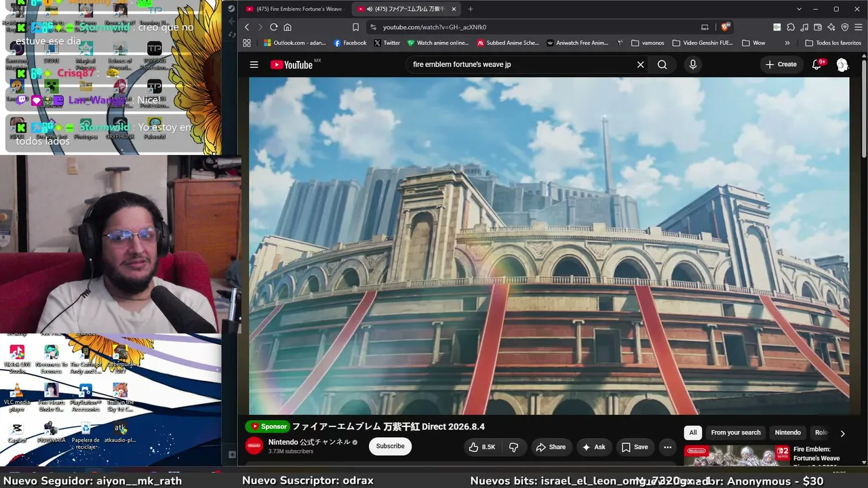Click the browser address bar URL
This screenshot has height=488, width=868.
435,27
